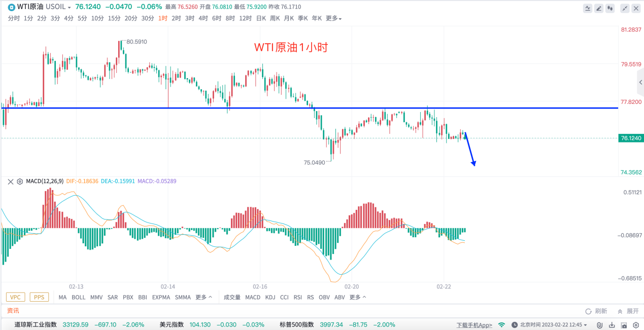
Task: Switch to the 30分 timeframe
Action: pos(148,18)
